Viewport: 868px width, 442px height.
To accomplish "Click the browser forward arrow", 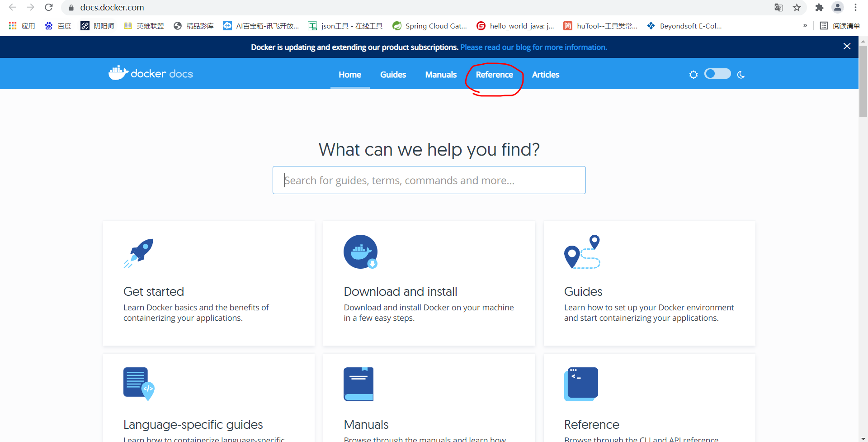I will point(30,7).
